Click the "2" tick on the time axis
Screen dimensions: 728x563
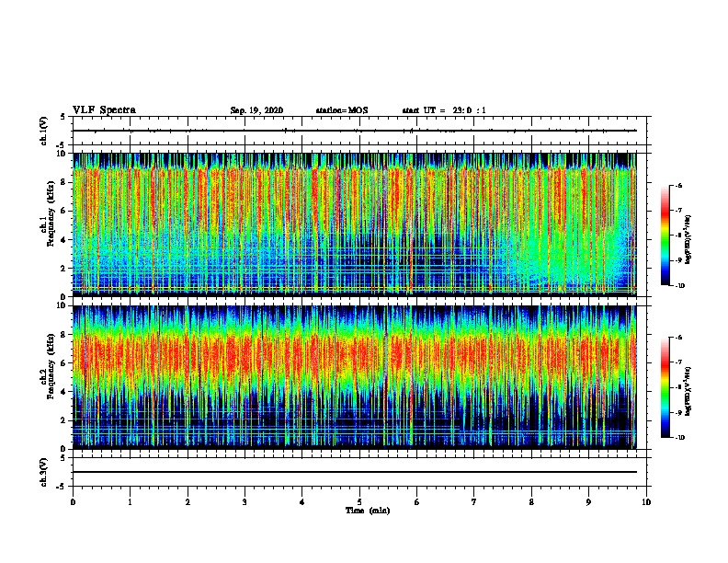coord(188,502)
